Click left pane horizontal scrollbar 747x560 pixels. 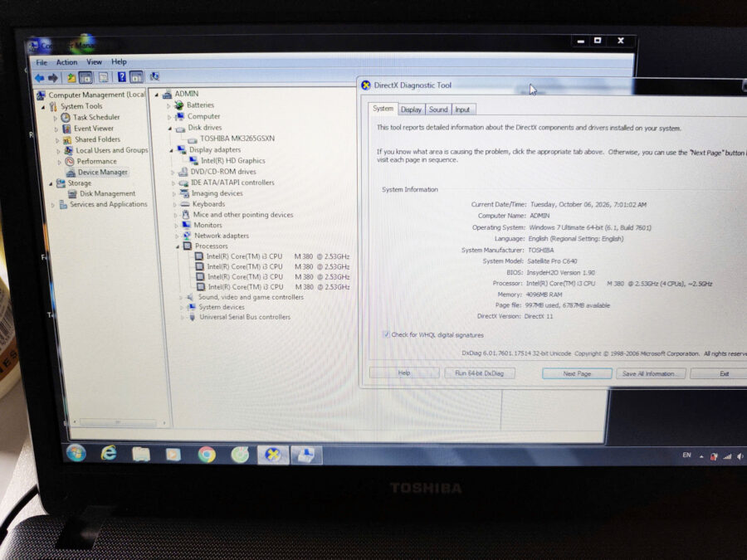click(117, 422)
